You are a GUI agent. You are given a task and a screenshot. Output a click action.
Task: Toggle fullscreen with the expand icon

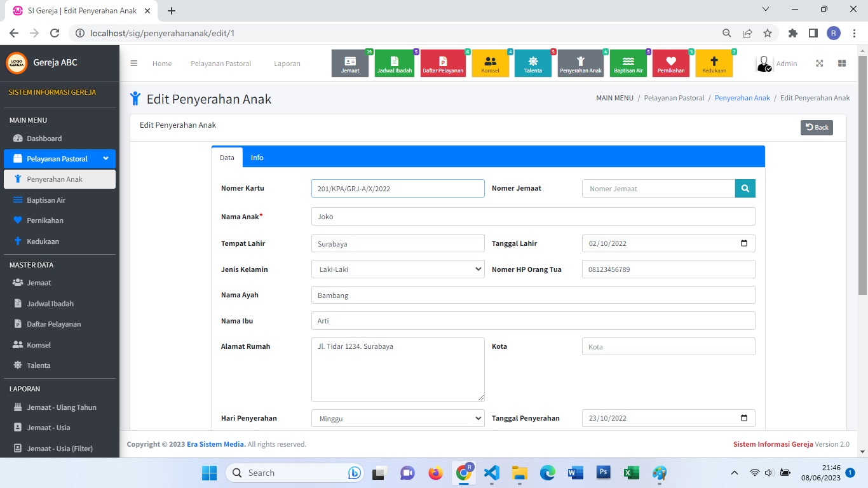point(820,64)
